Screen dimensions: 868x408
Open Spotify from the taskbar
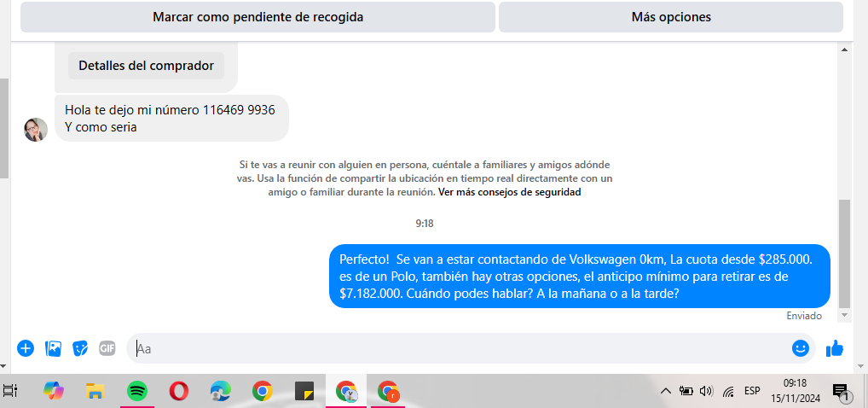[x=136, y=392]
